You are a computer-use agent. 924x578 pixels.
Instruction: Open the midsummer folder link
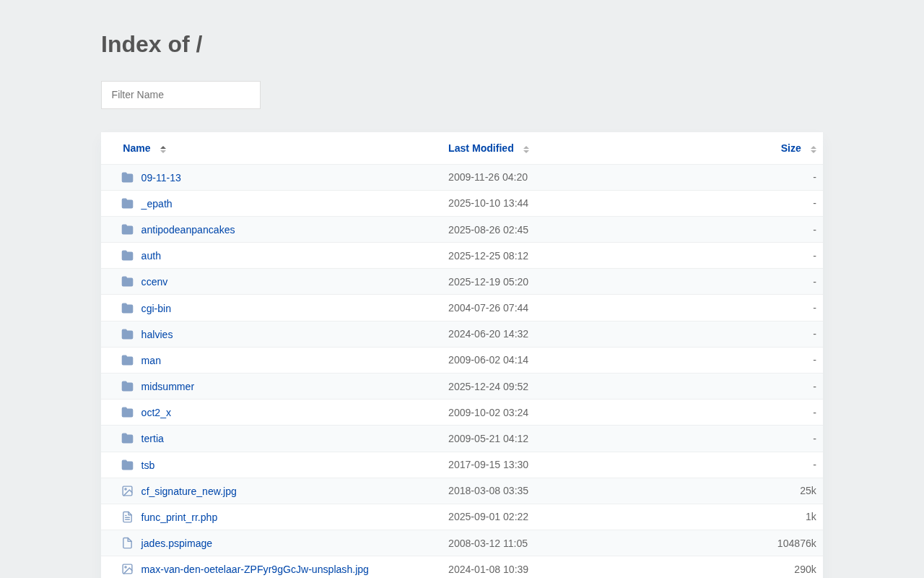167,387
